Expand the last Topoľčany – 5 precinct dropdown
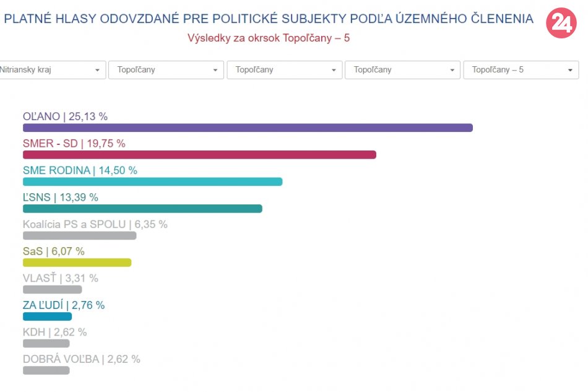 pos(521,70)
